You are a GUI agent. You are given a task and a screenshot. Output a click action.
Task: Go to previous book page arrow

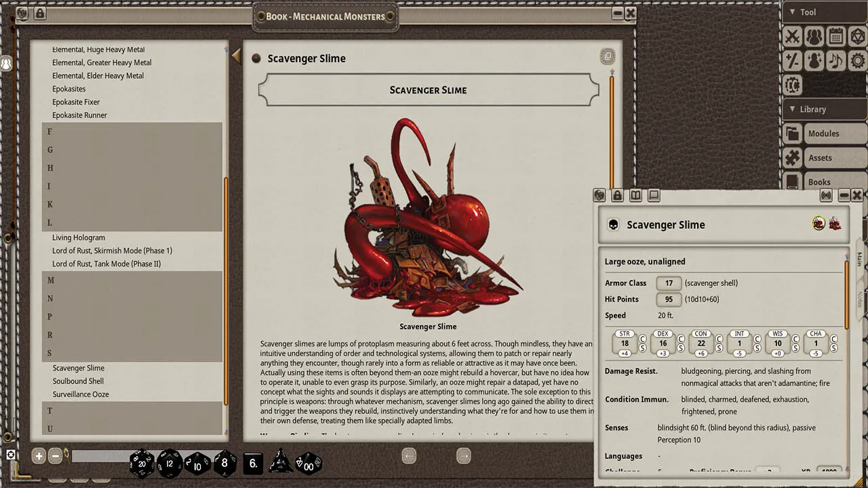[x=409, y=455]
